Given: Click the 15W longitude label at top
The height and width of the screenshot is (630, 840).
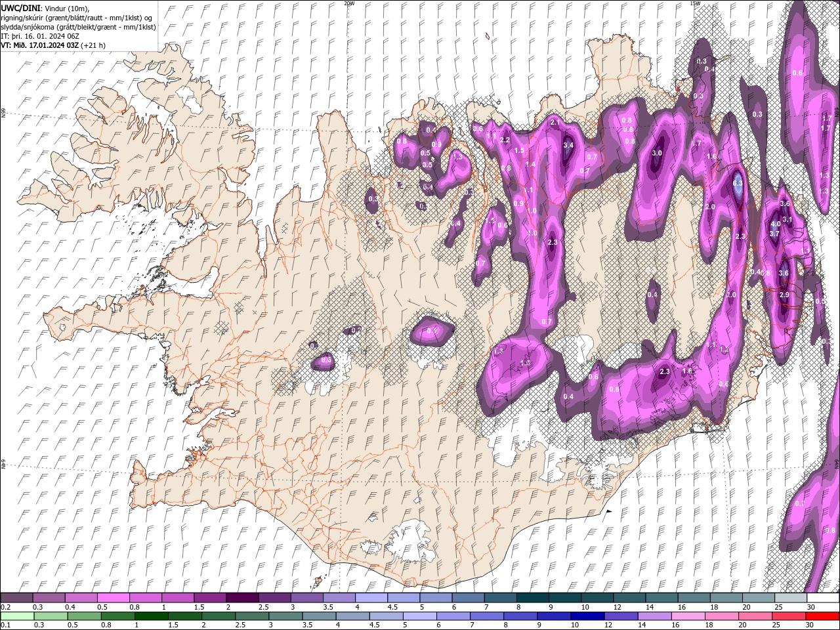Looking at the screenshot, I should 694,3.
